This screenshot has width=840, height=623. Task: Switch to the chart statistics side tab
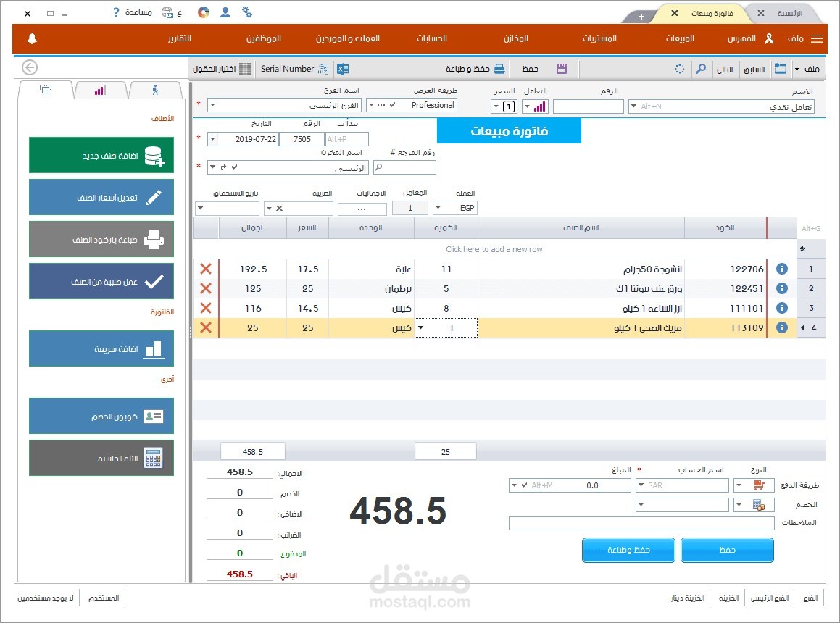[x=100, y=90]
